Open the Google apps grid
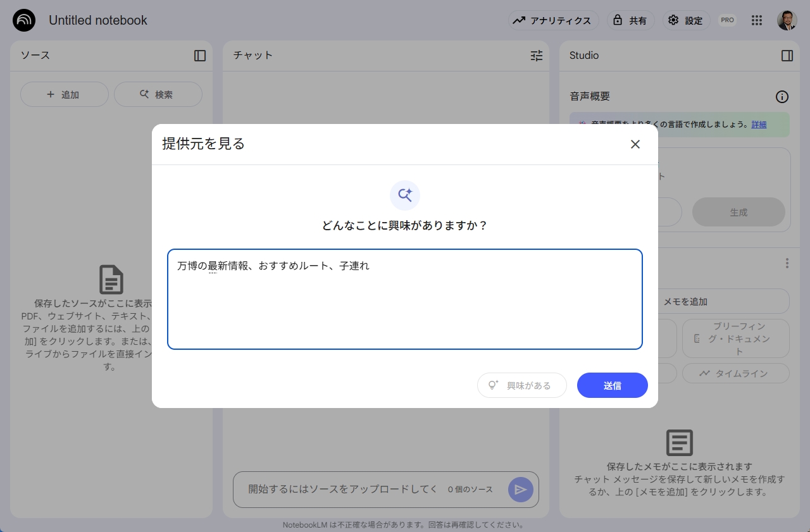 (x=757, y=20)
